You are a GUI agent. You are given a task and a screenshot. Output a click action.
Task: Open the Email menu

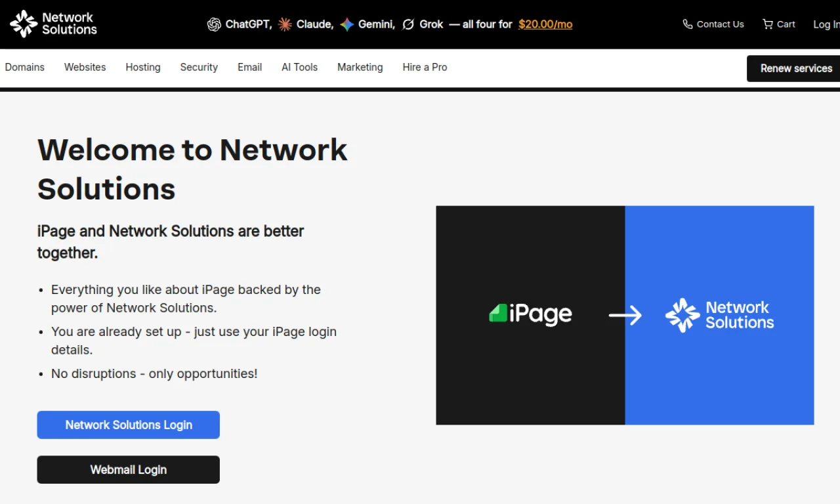pos(250,67)
